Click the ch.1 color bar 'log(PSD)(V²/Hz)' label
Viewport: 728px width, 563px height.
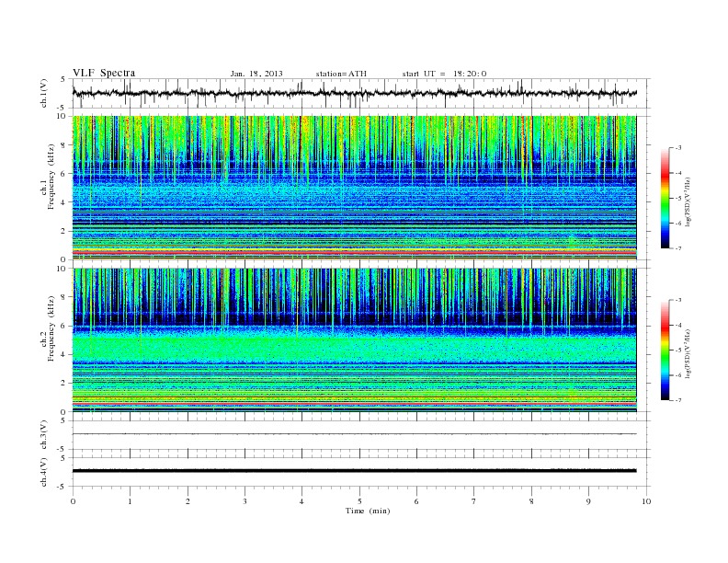pos(688,202)
